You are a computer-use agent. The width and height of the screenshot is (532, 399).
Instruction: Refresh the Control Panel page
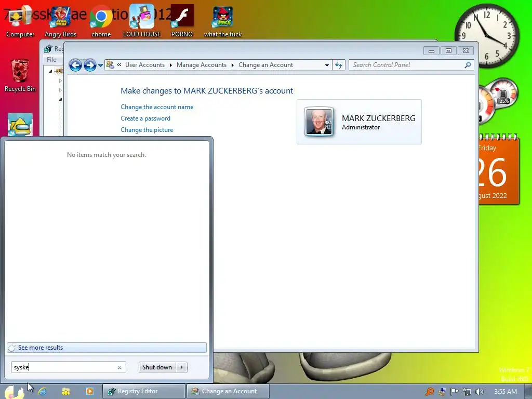(339, 65)
